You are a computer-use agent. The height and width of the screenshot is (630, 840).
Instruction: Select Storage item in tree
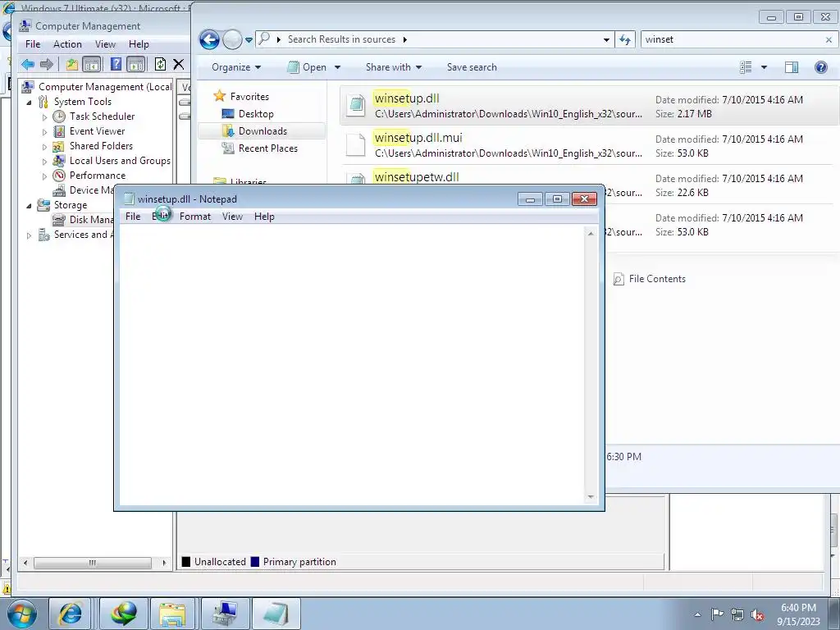tap(71, 205)
